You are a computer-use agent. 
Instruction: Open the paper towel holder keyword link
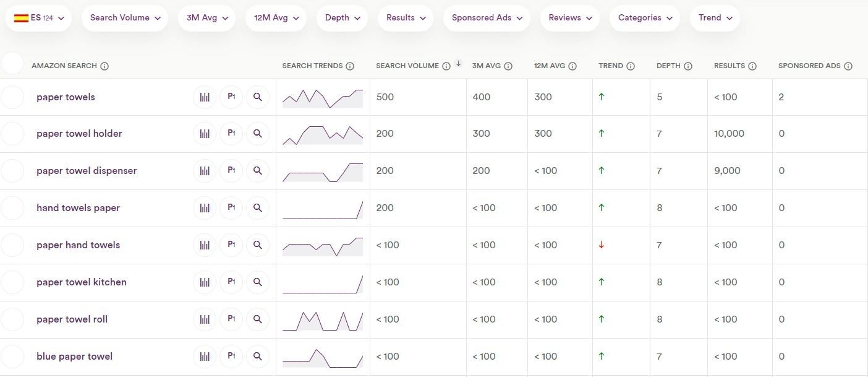[x=79, y=134]
